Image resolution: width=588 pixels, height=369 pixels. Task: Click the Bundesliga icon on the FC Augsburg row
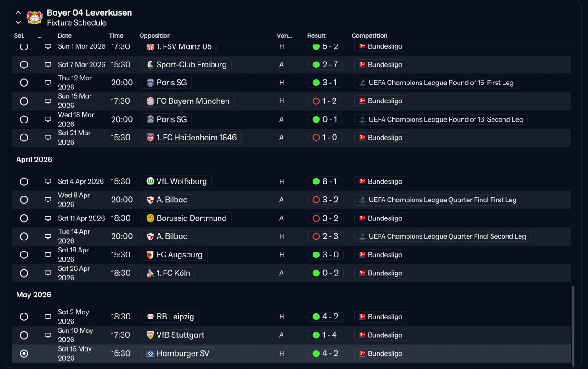click(x=362, y=255)
